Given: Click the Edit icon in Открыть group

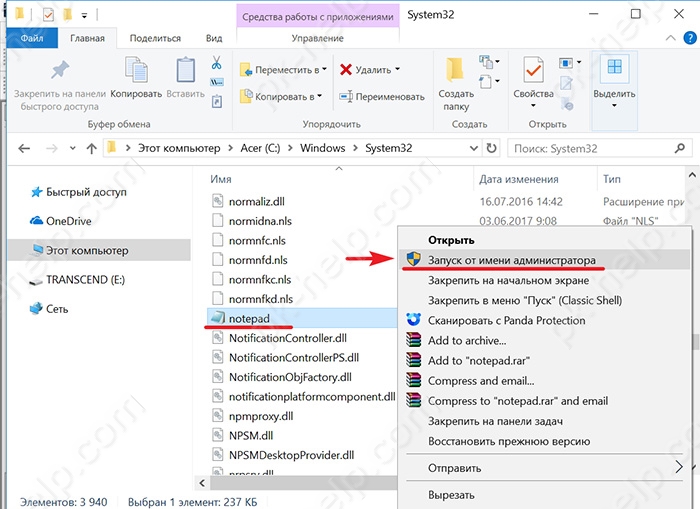Looking at the screenshot, I should tap(566, 83).
